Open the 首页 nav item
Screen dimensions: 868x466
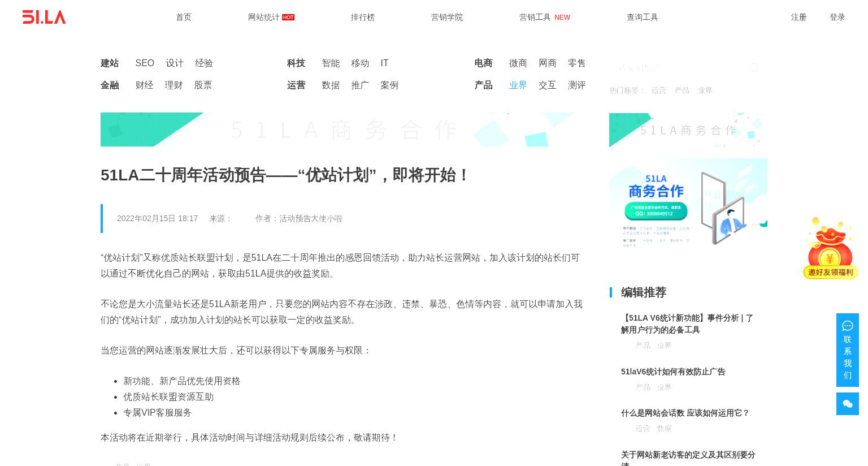point(184,17)
